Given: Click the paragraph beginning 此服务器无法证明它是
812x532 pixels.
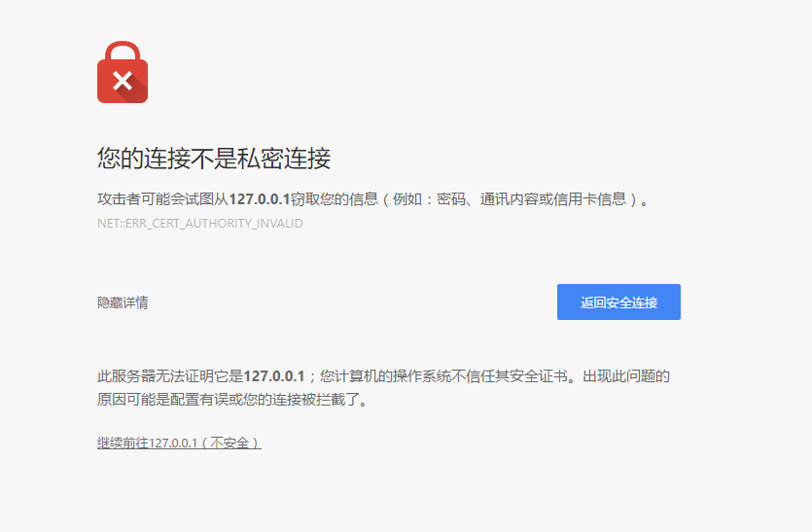Looking at the screenshot, I should [x=384, y=387].
